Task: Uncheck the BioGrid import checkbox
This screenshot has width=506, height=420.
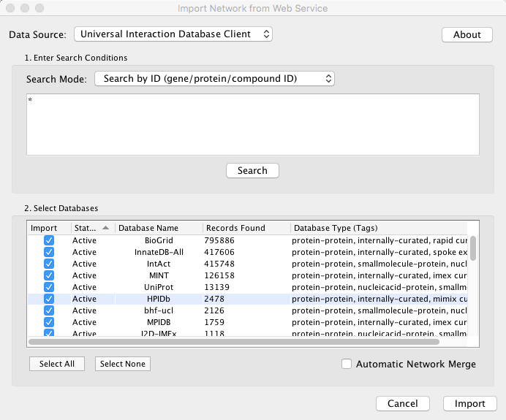Action: [49, 240]
